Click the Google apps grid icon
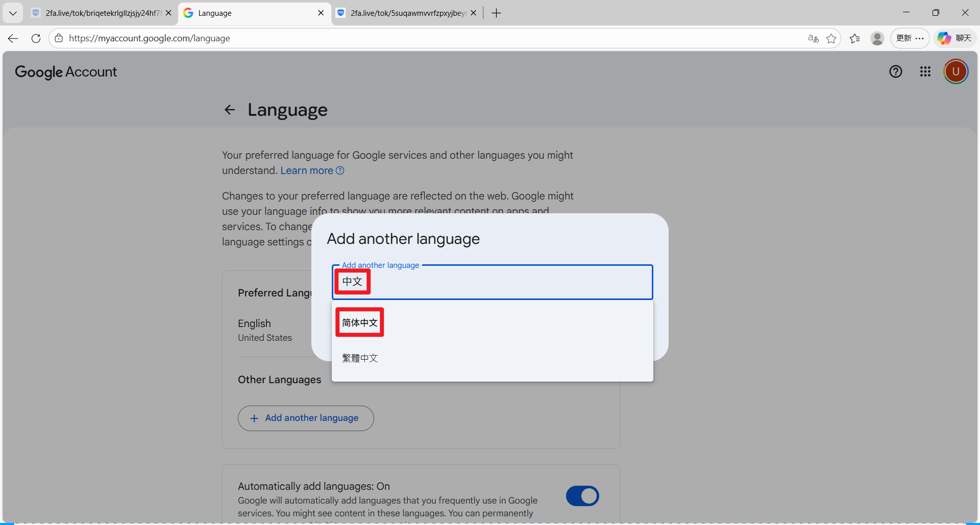The width and height of the screenshot is (980, 525). pyautogui.click(x=925, y=71)
